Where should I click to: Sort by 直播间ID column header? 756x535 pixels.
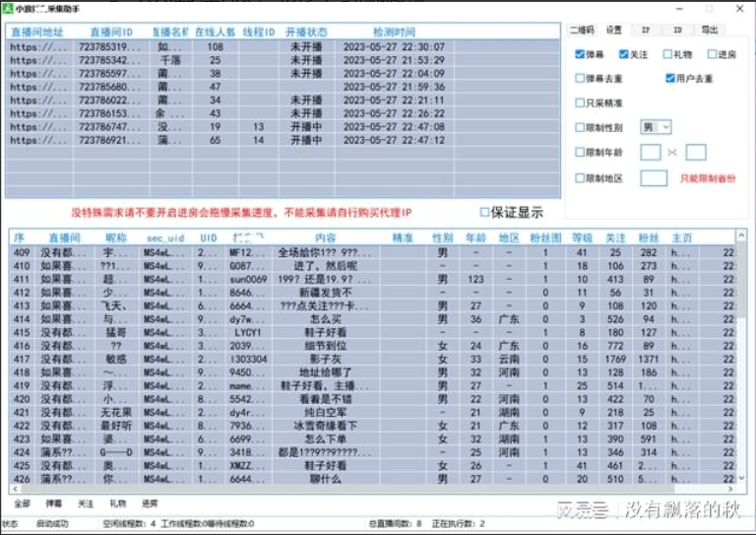111,33
